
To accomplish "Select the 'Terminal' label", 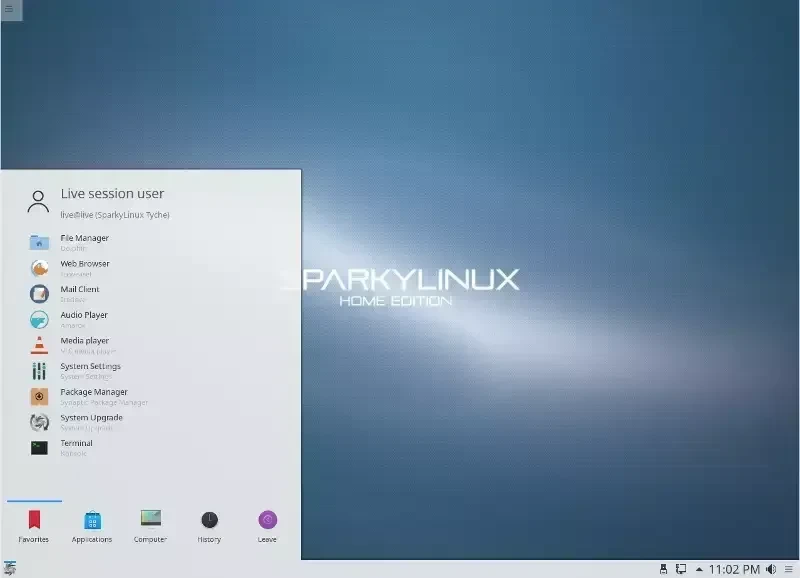I will point(77,443).
